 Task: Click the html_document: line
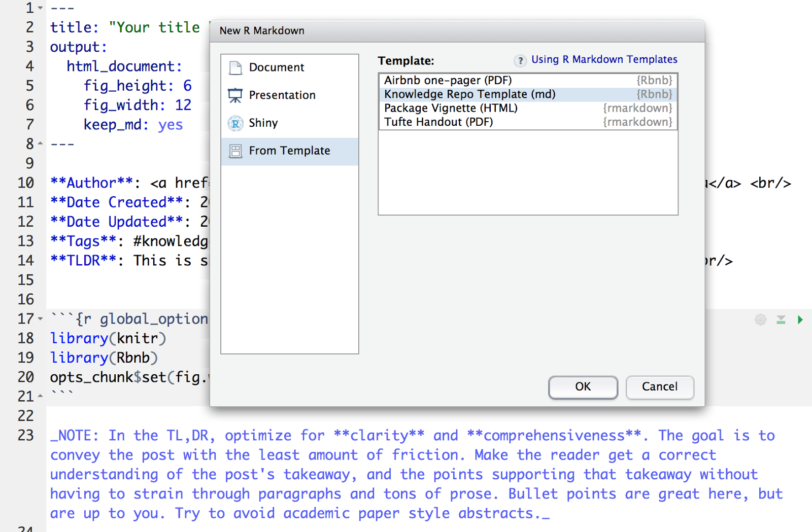coord(124,66)
